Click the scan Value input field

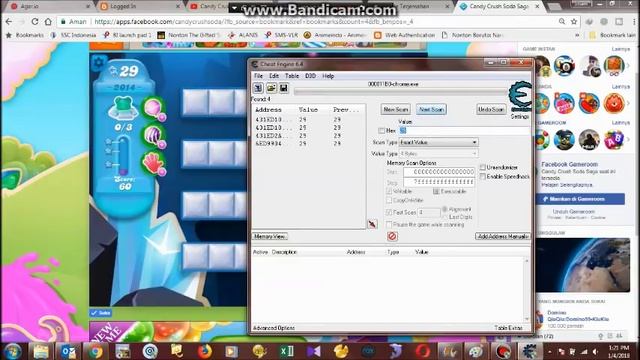click(x=464, y=131)
